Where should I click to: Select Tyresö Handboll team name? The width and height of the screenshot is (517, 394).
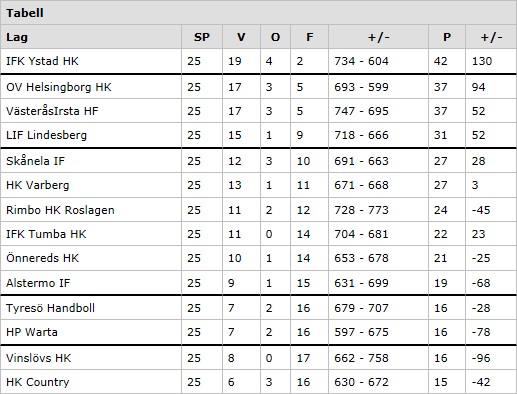point(50,308)
